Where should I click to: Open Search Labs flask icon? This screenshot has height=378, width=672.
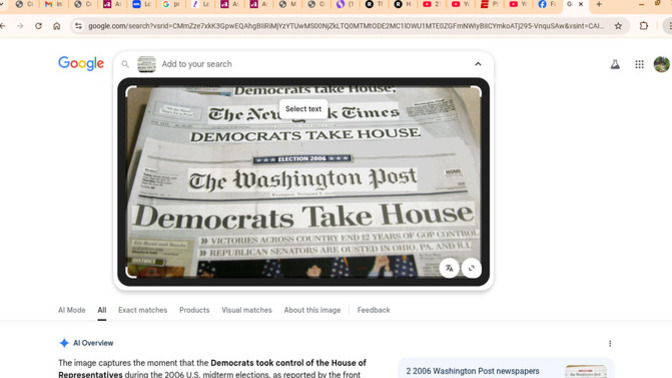click(x=615, y=64)
